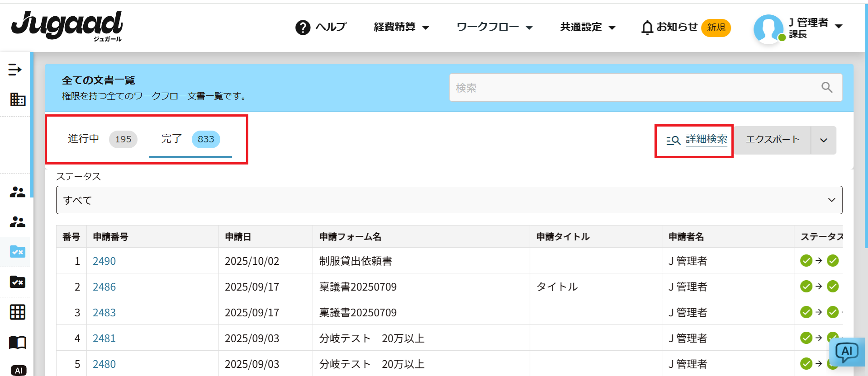This screenshot has height=376, width=868.
Task: Open the highlighted folder icon in sidebar
Action: 18,251
